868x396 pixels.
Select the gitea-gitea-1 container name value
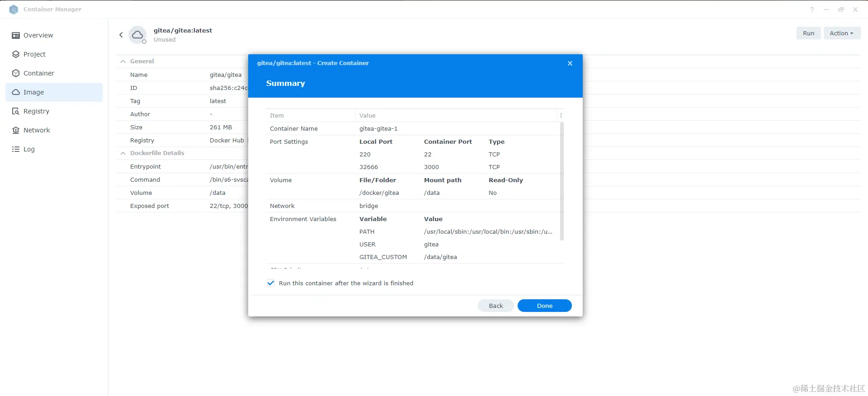[378, 129]
